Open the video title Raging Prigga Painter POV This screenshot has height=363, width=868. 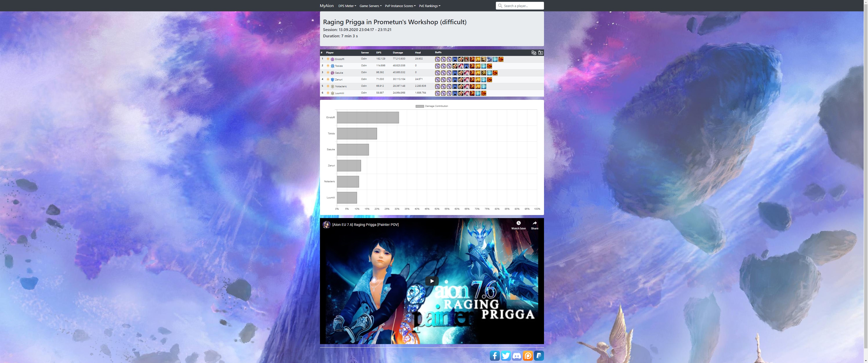click(365, 225)
